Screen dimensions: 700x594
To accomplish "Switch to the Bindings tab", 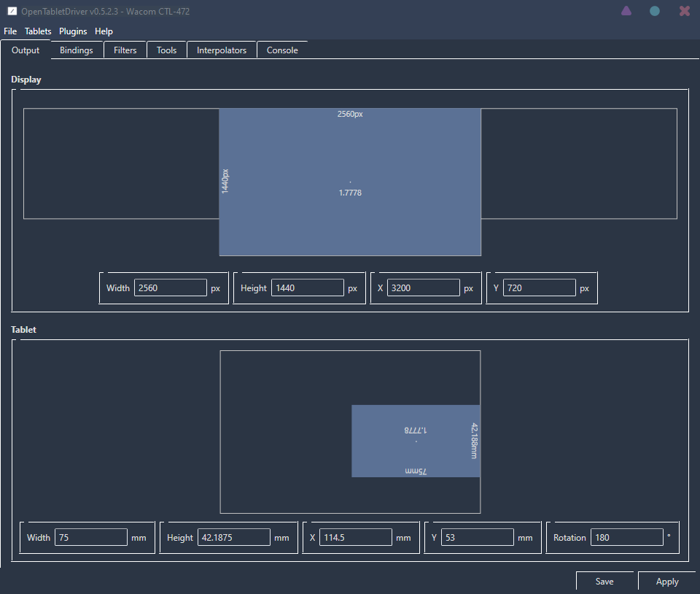I will pyautogui.click(x=77, y=50).
